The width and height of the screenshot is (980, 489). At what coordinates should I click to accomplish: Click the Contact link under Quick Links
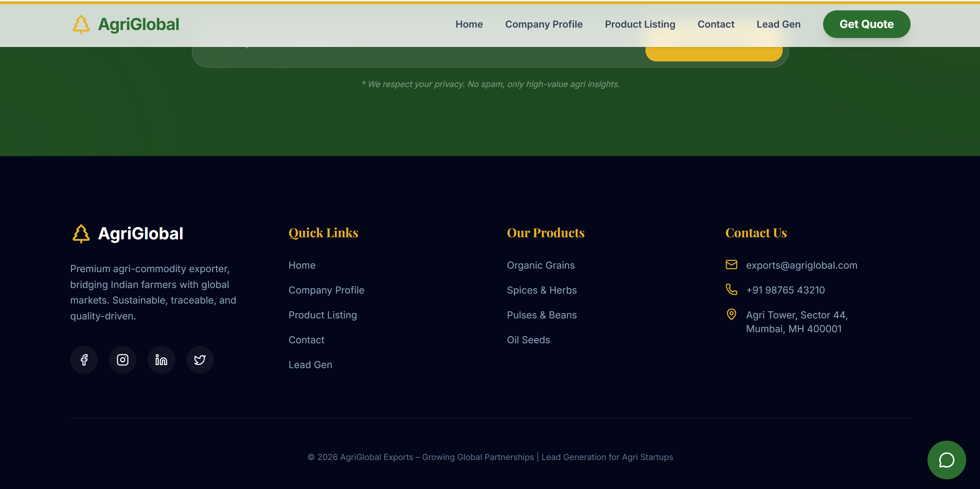pyautogui.click(x=306, y=340)
